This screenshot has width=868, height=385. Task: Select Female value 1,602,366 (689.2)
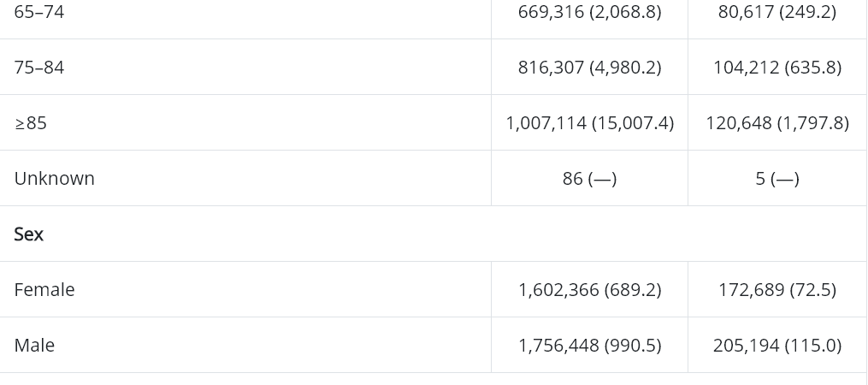click(589, 289)
